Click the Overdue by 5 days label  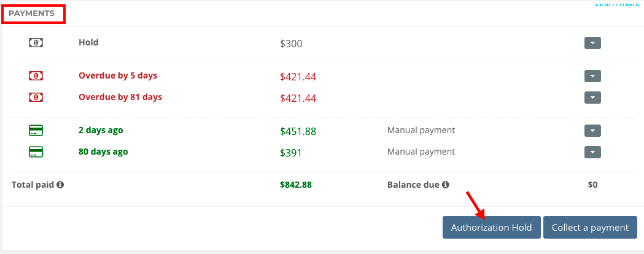click(x=118, y=75)
